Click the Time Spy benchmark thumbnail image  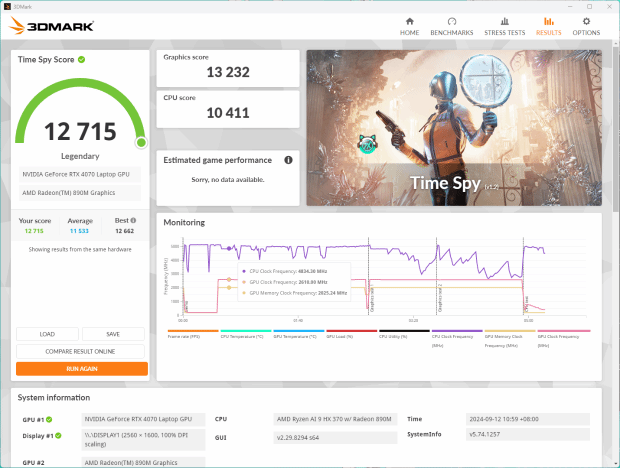(454, 128)
